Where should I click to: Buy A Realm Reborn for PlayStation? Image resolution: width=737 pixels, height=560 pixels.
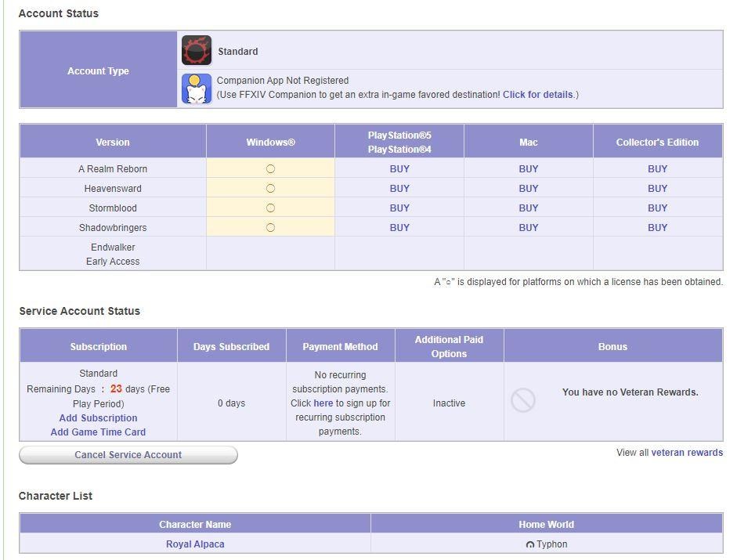click(399, 169)
